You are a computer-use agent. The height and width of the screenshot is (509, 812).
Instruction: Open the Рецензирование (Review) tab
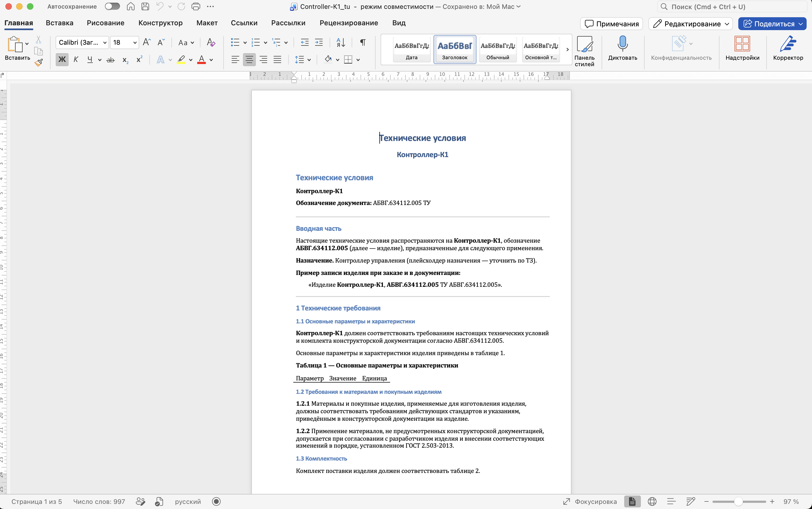click(x=349, y=23)
